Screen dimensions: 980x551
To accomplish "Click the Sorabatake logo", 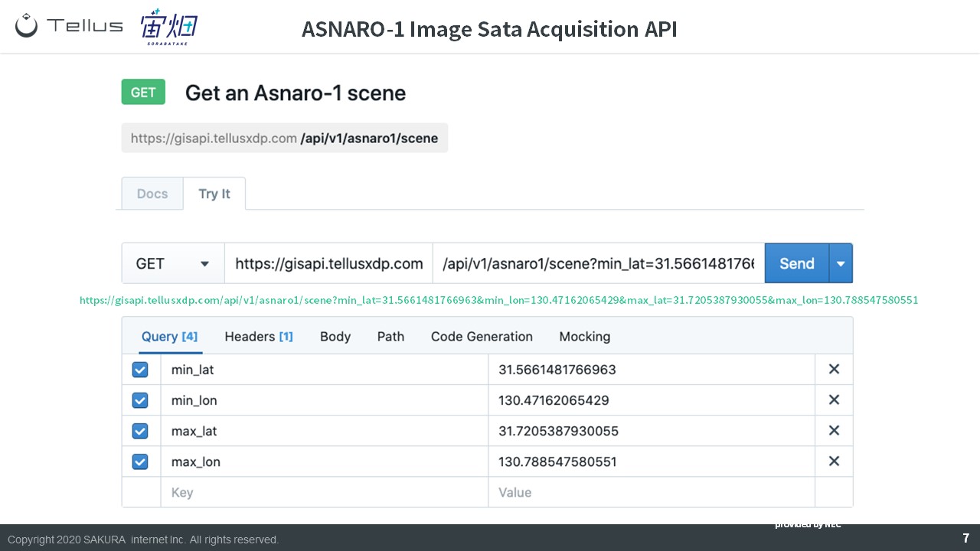I will (x=169, y=27).
